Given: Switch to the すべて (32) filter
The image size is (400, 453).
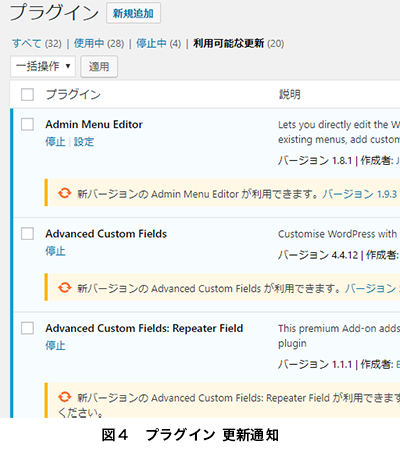Looking at the screenshot, I should click(37, 43).
